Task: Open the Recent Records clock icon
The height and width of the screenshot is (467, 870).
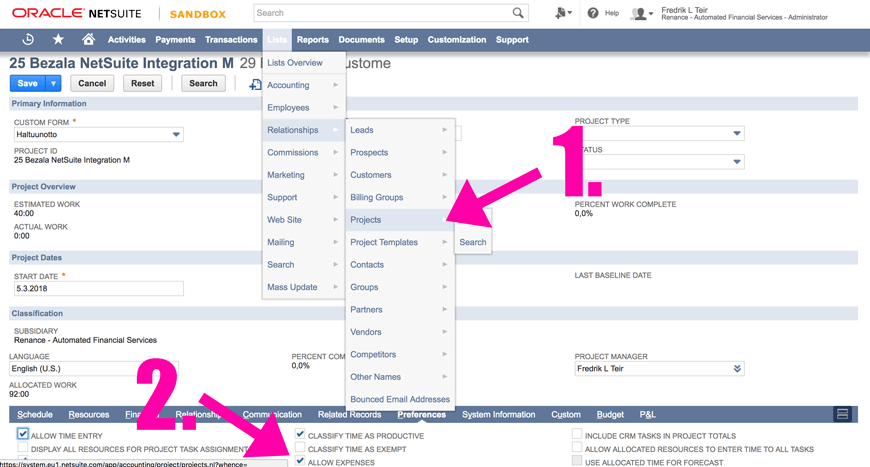Action: 28,39
